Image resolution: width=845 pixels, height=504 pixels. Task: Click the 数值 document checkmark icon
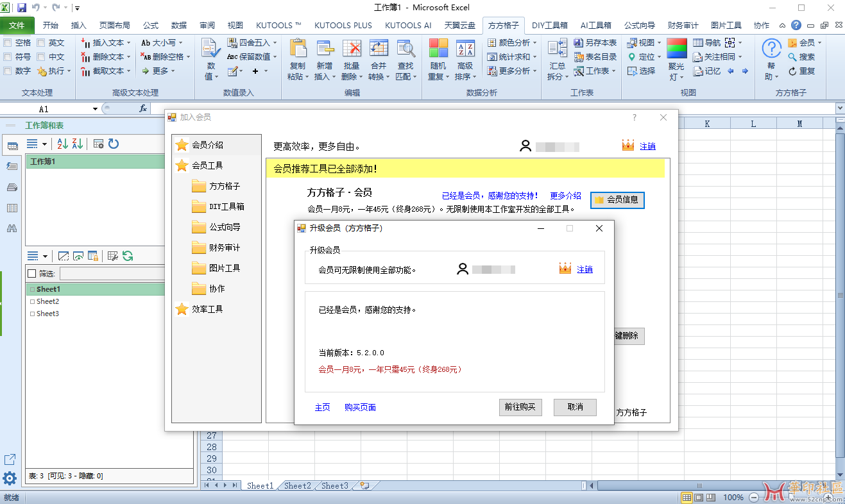click(x=210, y=49)
